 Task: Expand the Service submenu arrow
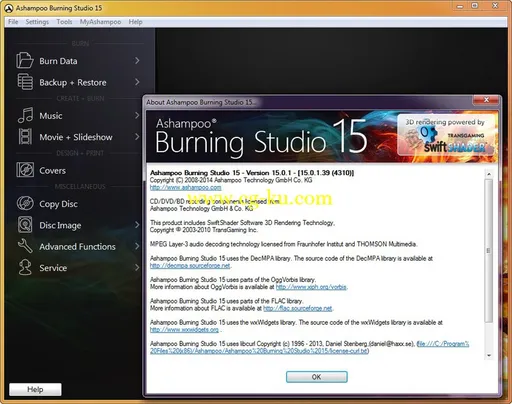tap(137, 267)
